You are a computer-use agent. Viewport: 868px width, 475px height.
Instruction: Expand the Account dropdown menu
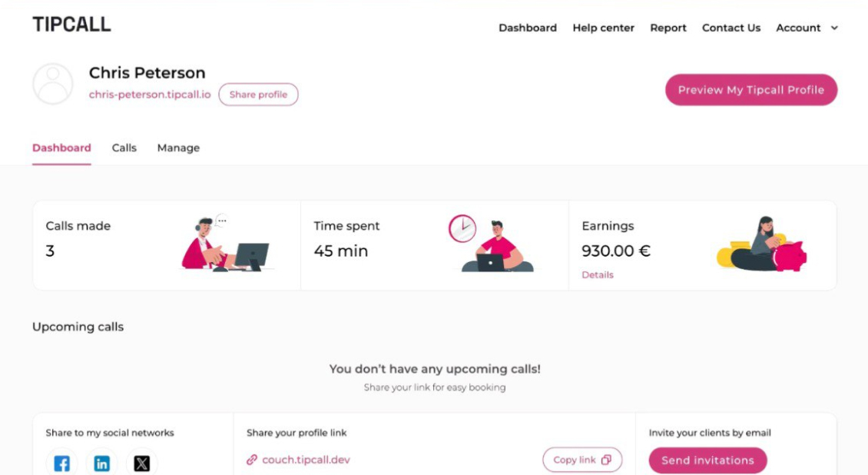click(x=807, y=28)
